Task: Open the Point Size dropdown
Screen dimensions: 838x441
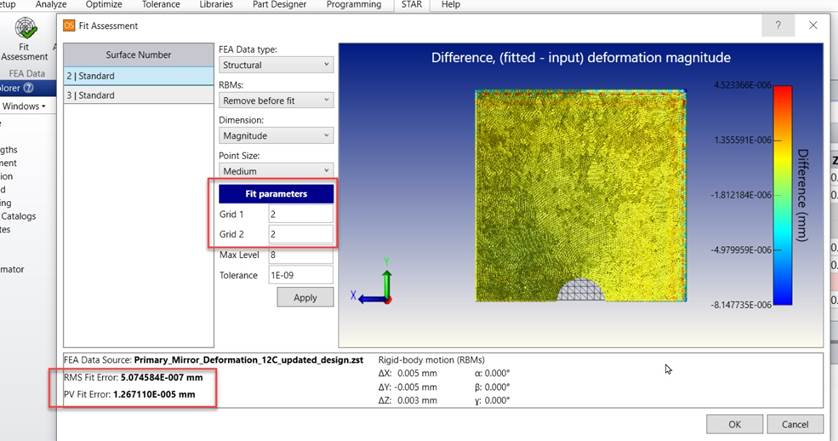Action: coord(275,171)
